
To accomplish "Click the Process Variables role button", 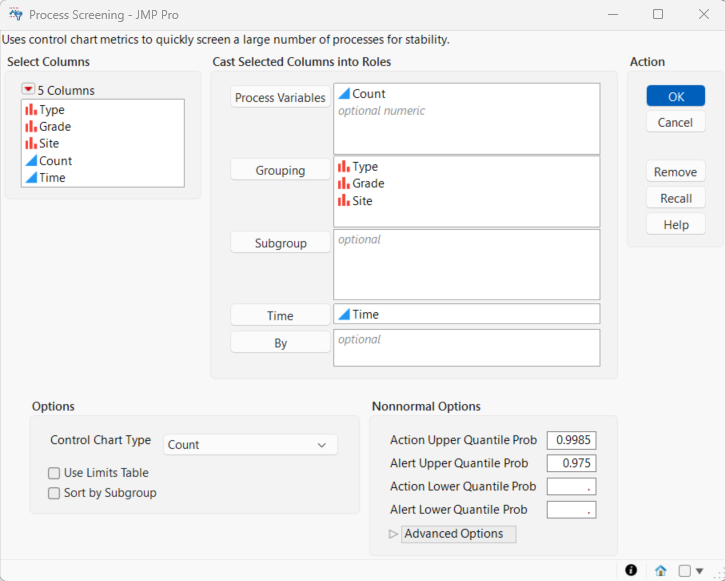I will pyautogui.click(x=280, y=98).
